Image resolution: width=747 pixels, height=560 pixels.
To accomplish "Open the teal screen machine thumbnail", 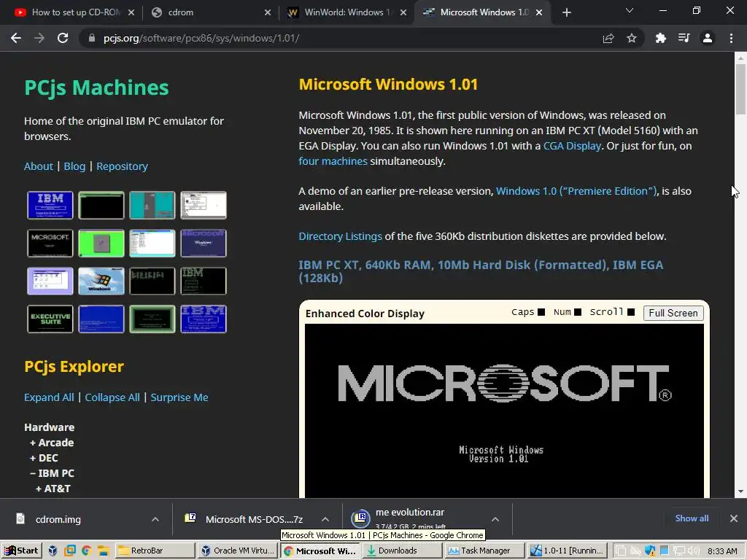I will click(152, 205).
